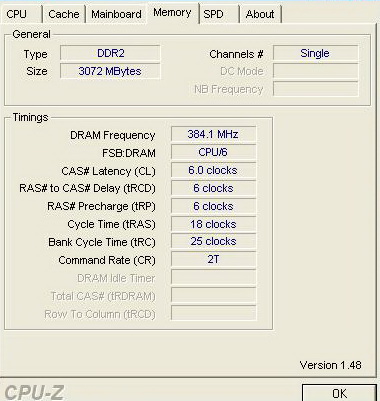The height and width of the screenshot is (401, 380).
Task: Open the Cache tab
Action: (64, 14)
